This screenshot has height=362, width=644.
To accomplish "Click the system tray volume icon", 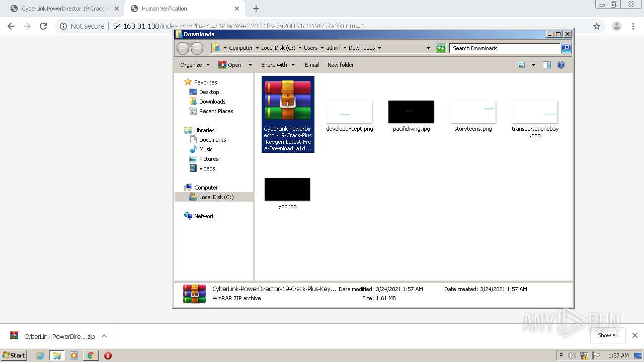I will point(572,355).
